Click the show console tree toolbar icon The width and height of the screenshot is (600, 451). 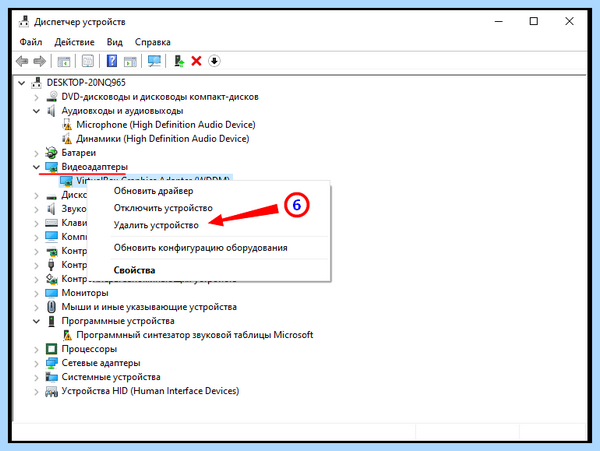[64, 61]
